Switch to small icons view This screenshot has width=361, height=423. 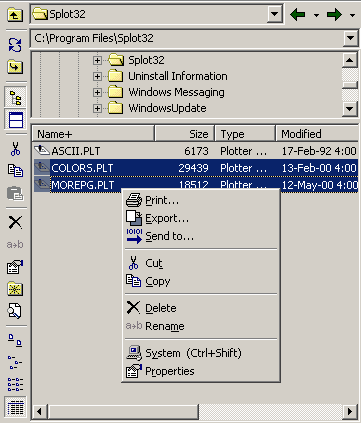[15, 362]
